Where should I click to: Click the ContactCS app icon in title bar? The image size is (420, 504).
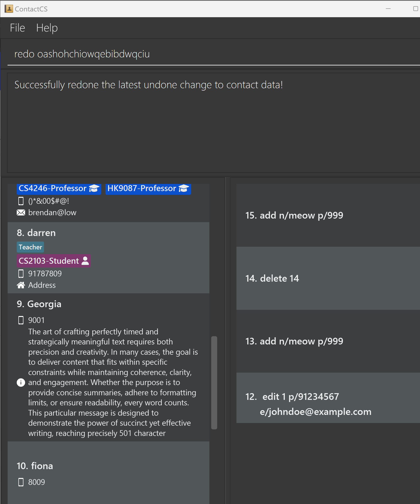[9, 9]
